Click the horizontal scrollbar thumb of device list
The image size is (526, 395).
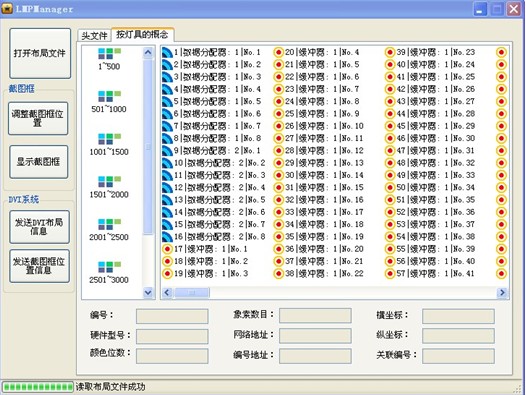coord(192,293)
